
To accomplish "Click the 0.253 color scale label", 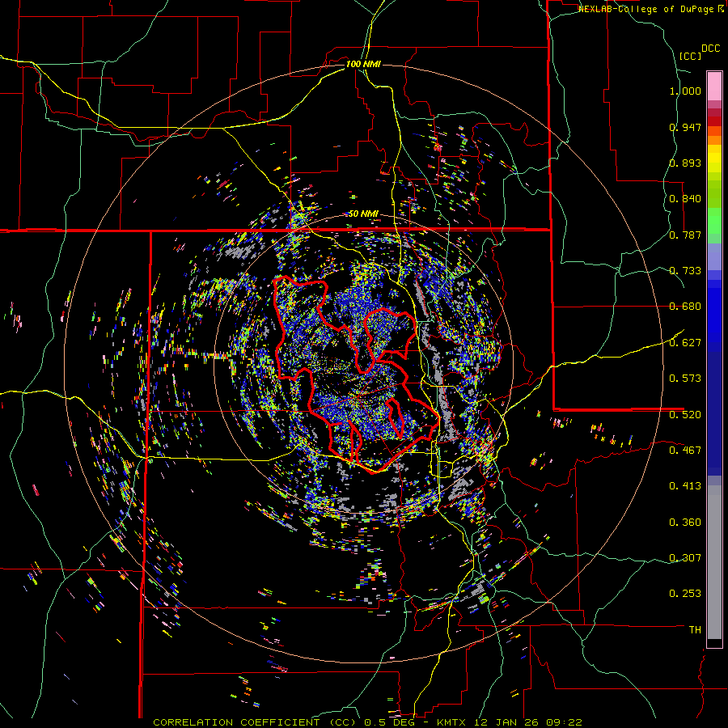I will [x=685, y=594].
